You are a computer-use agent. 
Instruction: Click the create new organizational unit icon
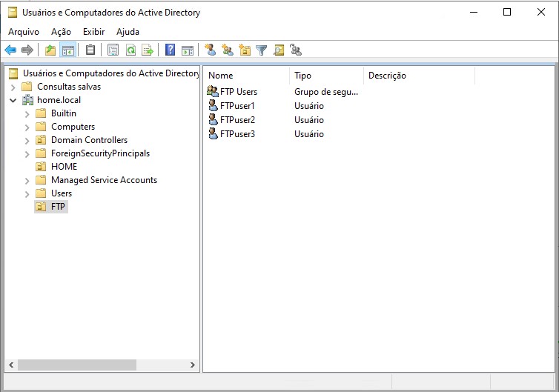245,50
